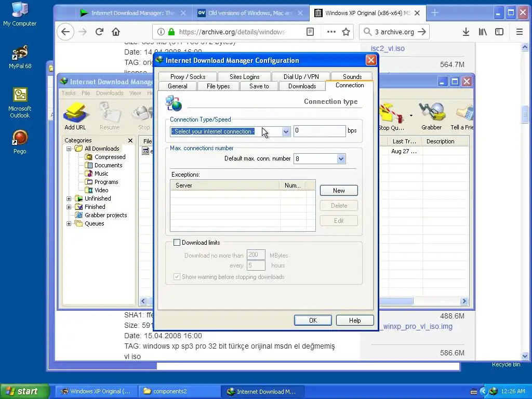Expand Finished category node
This screenshot has height=399, width=532.
tap(69, 207)
